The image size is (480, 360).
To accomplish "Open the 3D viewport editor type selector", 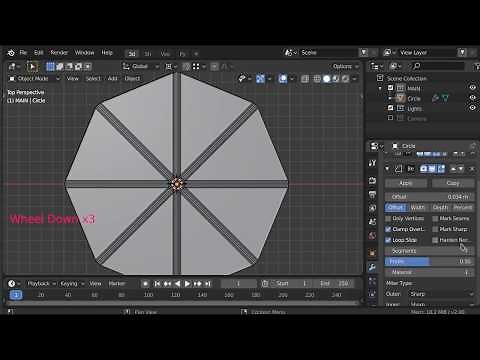I will tap(14, 67).
